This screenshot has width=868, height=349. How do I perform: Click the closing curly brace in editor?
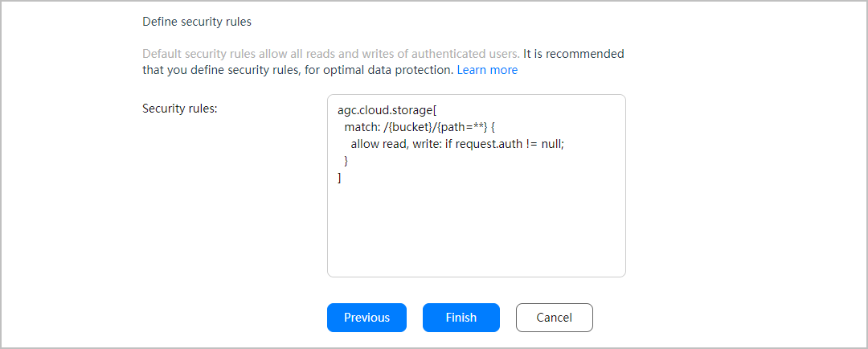pos(346,161)
